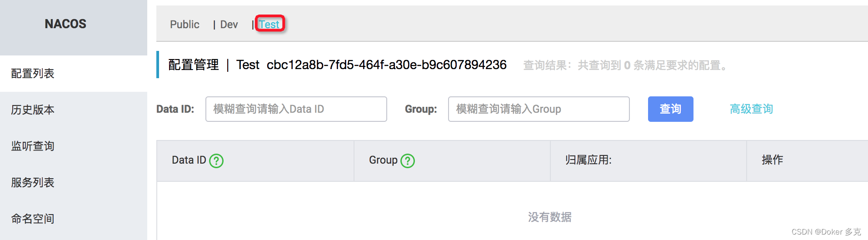
Task: Click the 操作 column header
Action: pos(772,160)
